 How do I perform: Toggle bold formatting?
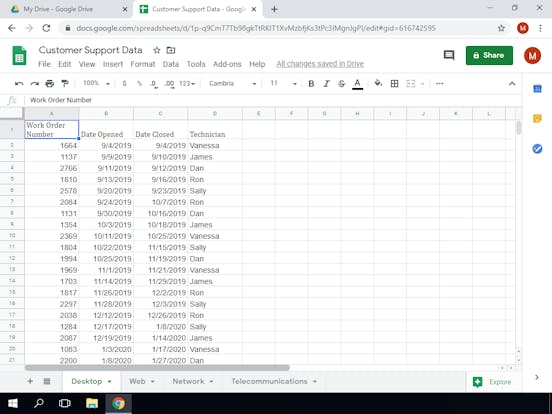pyautogui.click(x=311, y=83)
